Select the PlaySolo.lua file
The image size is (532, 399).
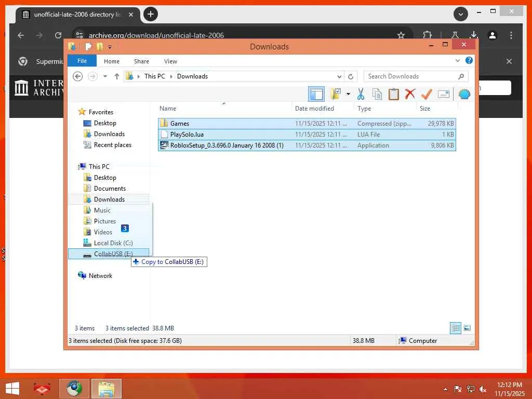click(x=307, y=135)
